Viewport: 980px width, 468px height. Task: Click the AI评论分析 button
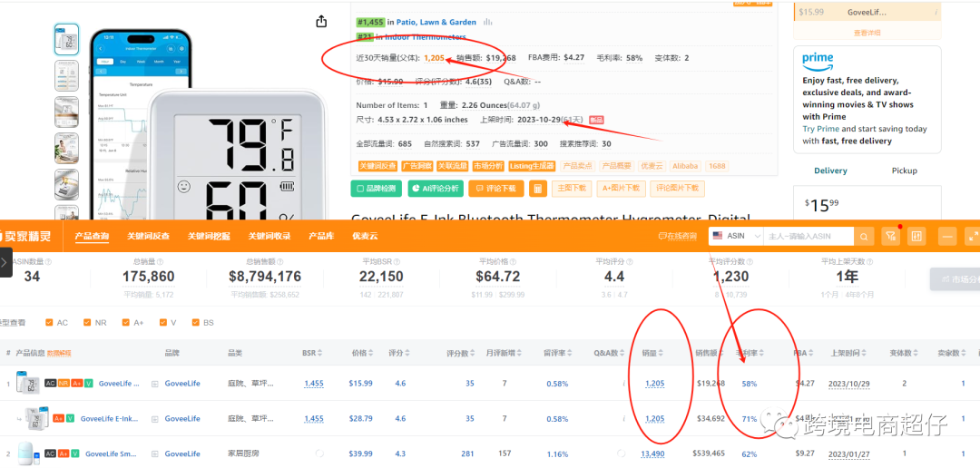click(x=436, y=188)
